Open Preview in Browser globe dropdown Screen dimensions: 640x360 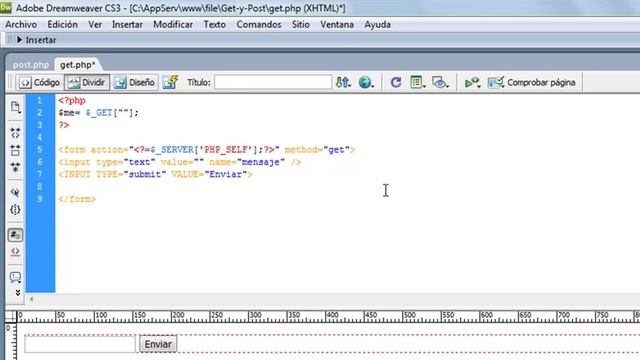click(x=366, y=82)
